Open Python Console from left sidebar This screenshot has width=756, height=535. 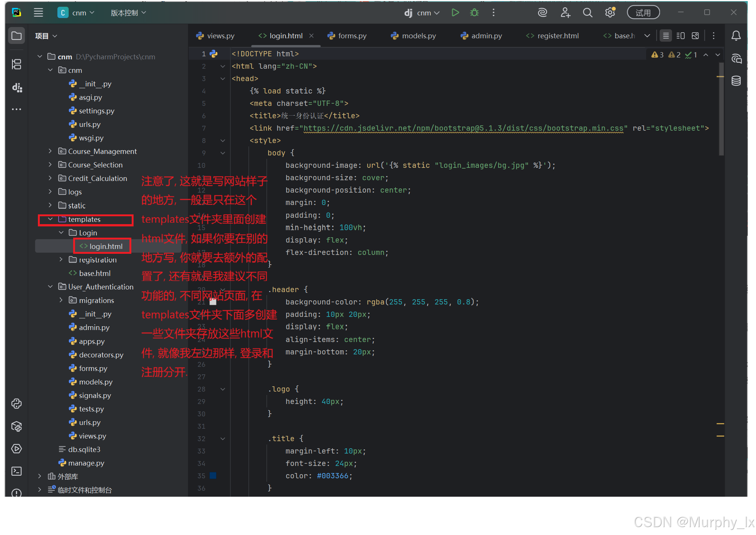[17, 404]
